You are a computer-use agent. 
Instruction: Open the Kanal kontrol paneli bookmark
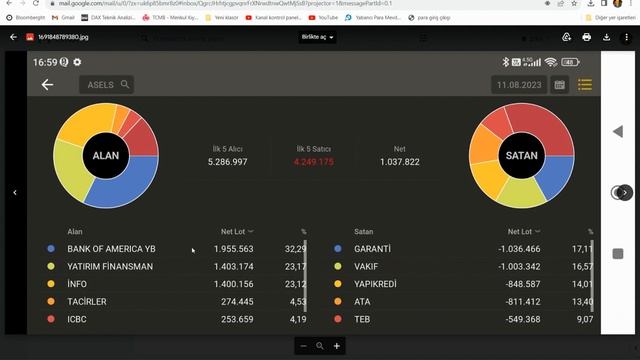(273, 18)
